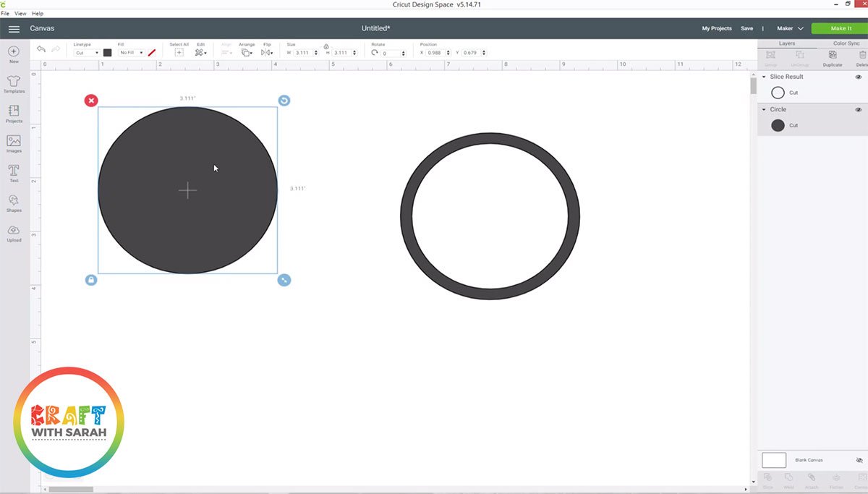
Task: Click the horizontal canvas scrollbar
Action: 71,490
